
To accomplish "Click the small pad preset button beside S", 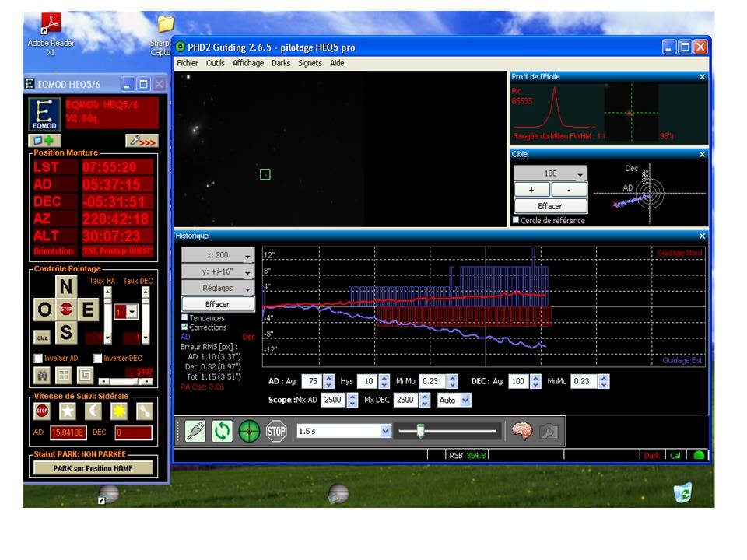I will coord(42,337).
